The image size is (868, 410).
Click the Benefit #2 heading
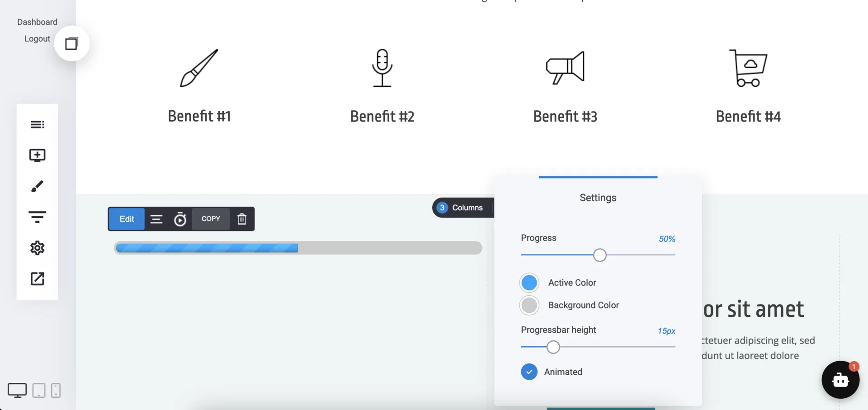(382, 116)
